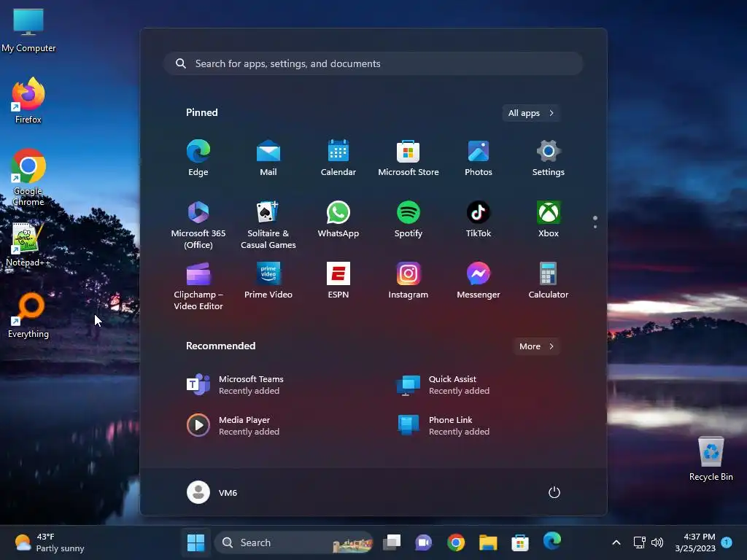Screen dimensions: 747x560
Task: Launch the Photos app
Action: click(479, 158)
